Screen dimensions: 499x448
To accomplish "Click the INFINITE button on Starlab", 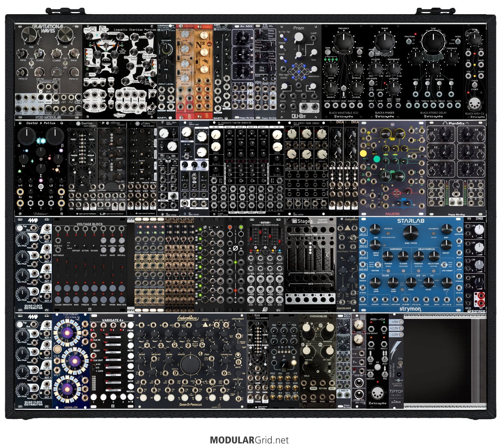I will (x=388, y=233).
